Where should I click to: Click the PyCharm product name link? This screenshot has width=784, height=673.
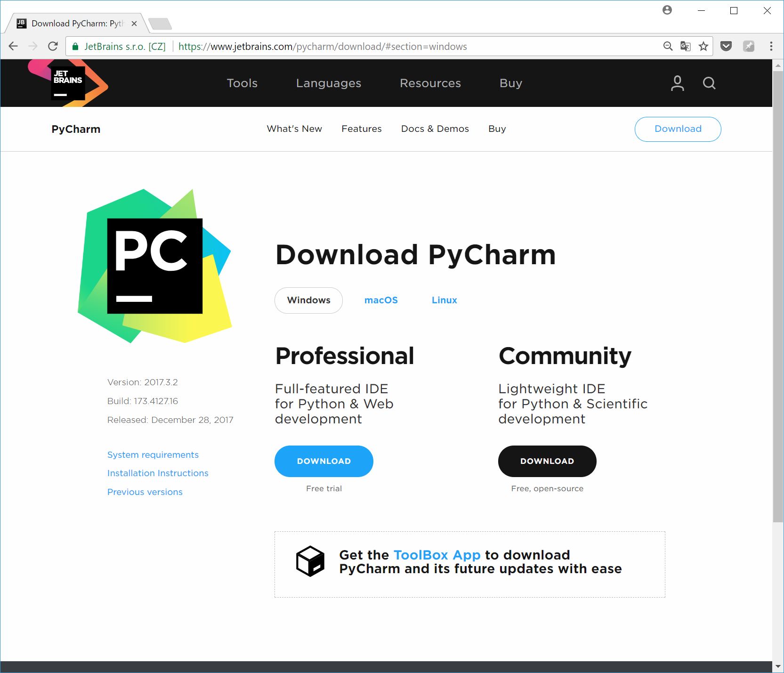[76, 129]
